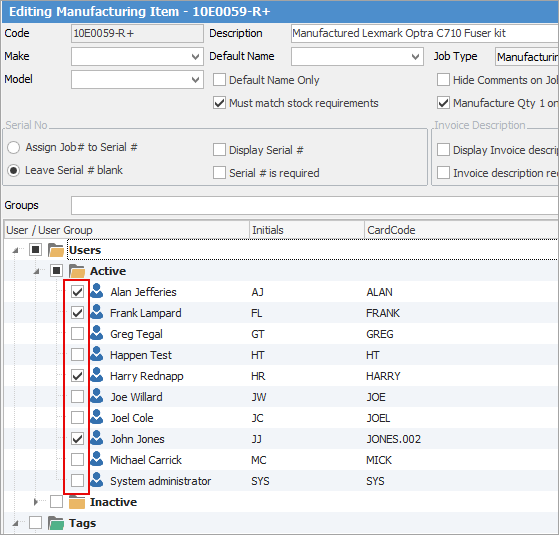This screenshot has width=559, height=535.
Task: Check Happen Test checkbox
Action: pos(77,355)
